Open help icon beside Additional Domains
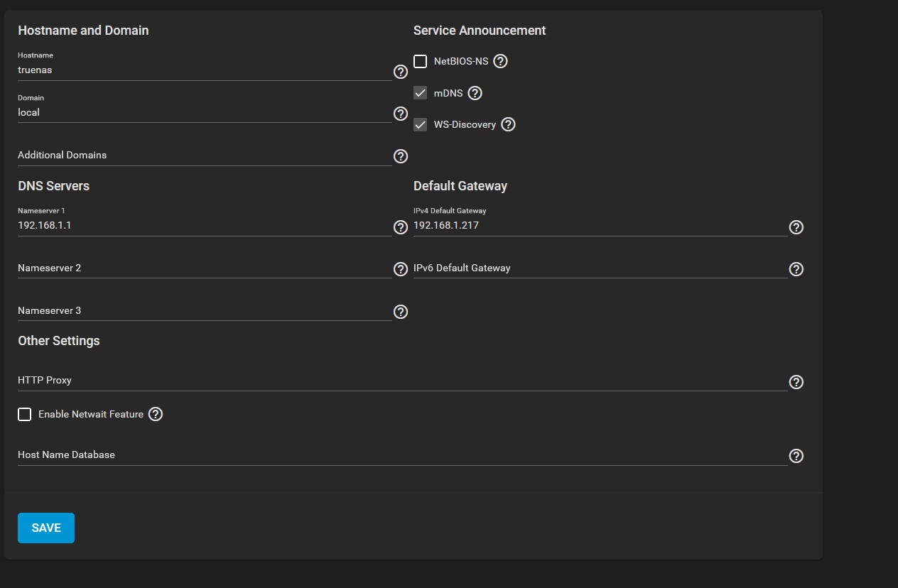 (x=401, y=156)
